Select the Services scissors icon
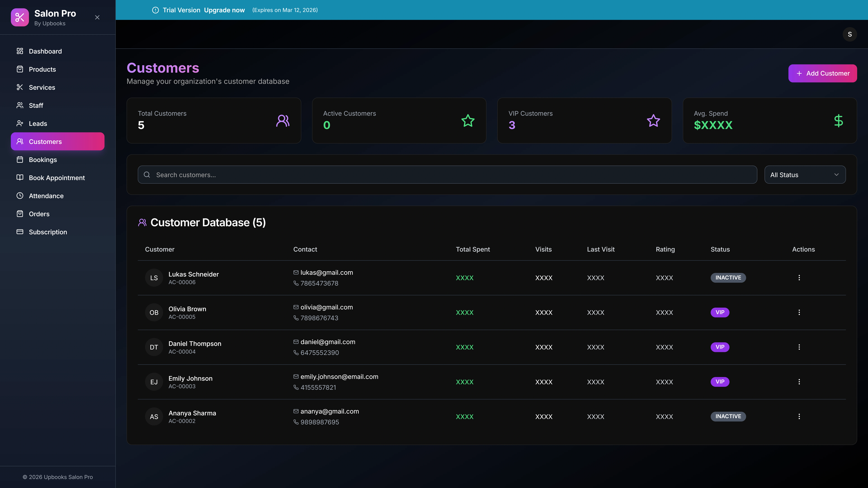The image size is (868, 488). pos(20,87)
